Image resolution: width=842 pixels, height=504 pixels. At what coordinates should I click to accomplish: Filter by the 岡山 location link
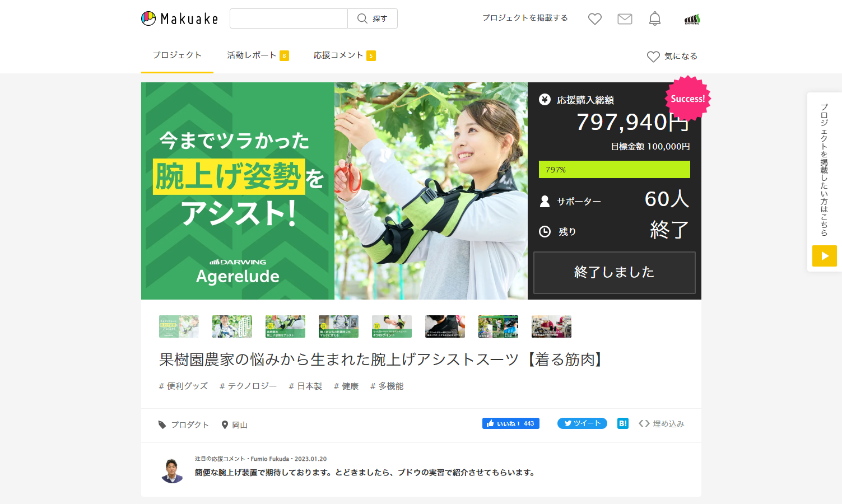[x=235, y=424]
